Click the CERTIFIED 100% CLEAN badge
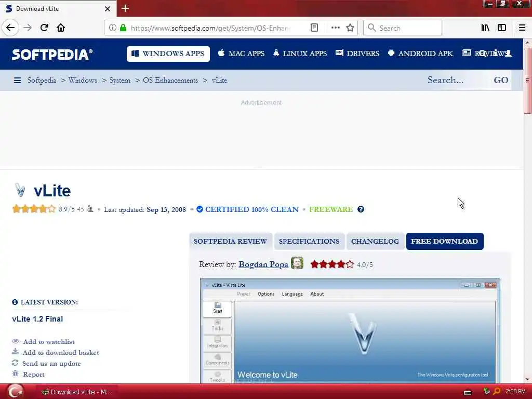Screen dimensions: 532x399 [x=248, y=209]
